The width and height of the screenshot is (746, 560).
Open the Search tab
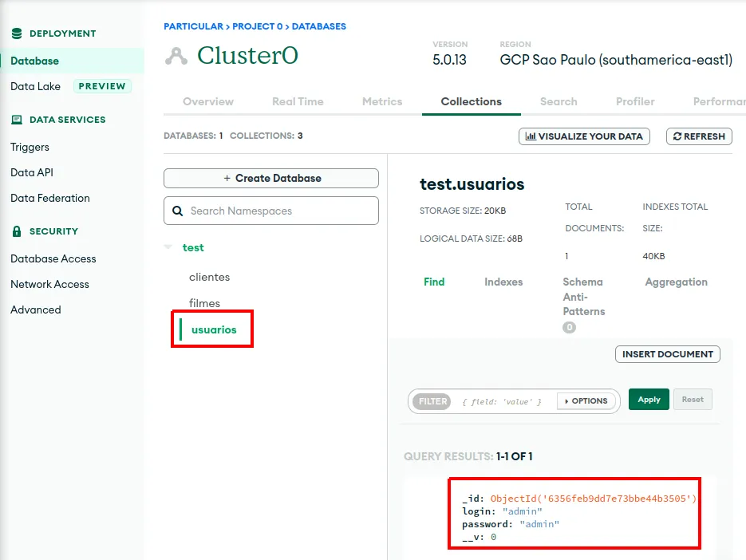pos(559,101)
